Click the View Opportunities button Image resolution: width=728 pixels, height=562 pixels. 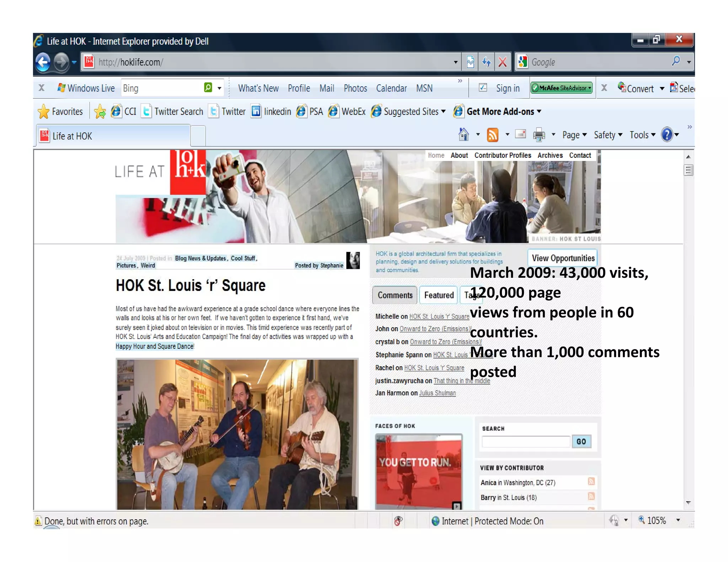(563, 258)
